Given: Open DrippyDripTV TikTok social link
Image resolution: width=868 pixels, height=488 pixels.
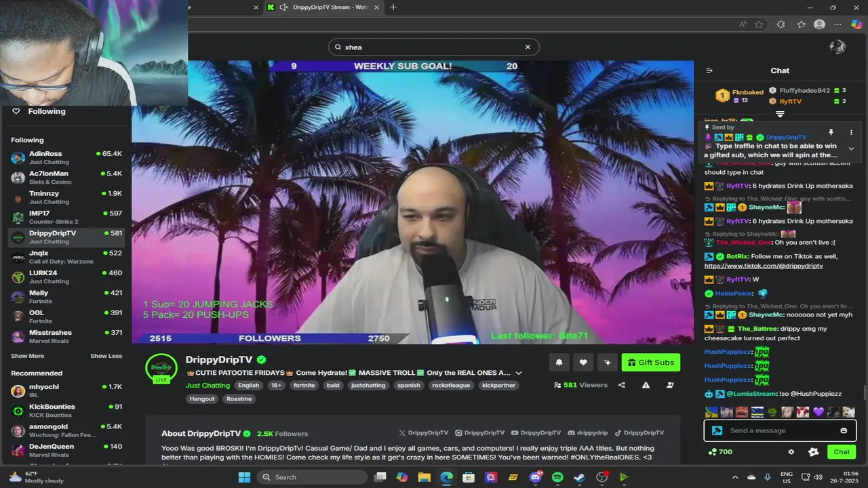Looking at the screenshot, I should 639,432.
